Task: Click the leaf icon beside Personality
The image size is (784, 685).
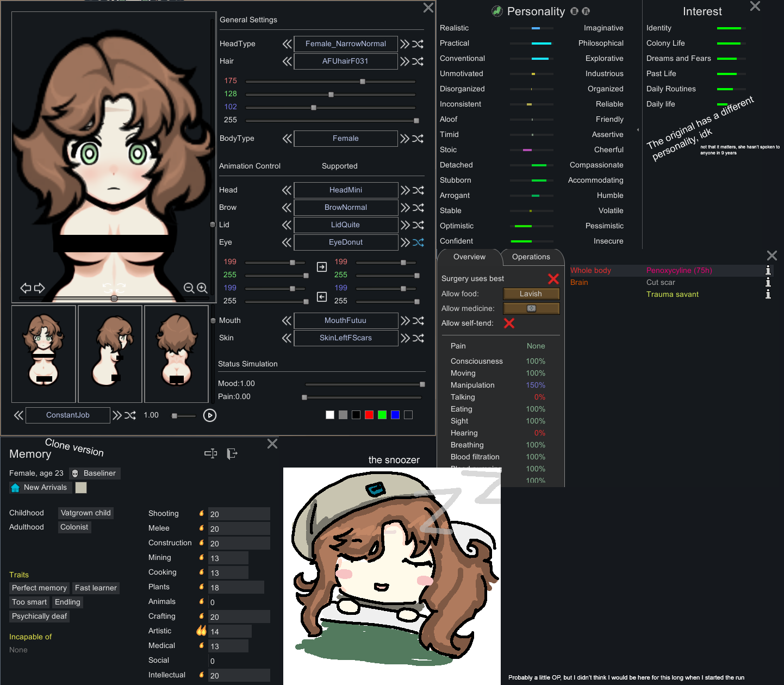Action: click(497, 11)
